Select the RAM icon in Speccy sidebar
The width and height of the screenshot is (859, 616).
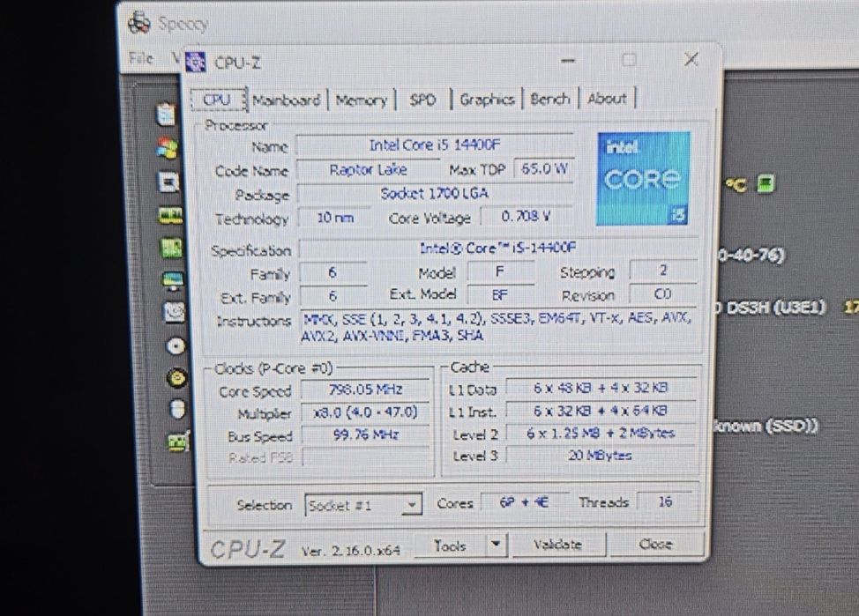170,216
